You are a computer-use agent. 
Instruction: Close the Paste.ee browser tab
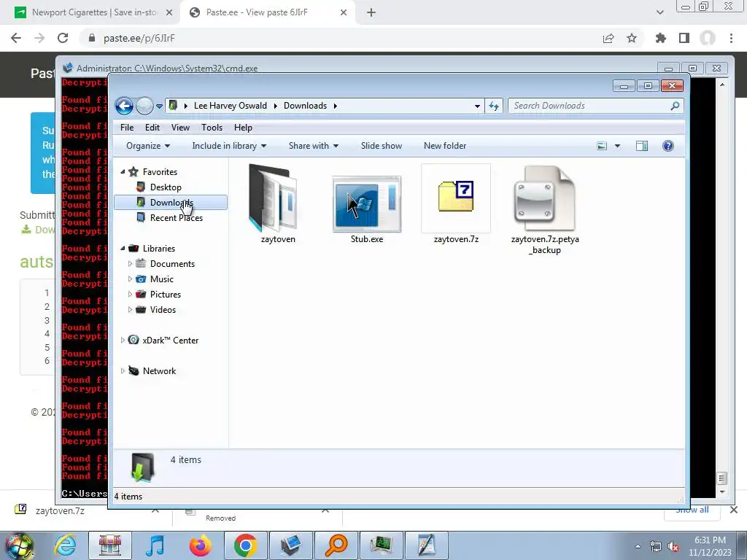coord(344,12)
